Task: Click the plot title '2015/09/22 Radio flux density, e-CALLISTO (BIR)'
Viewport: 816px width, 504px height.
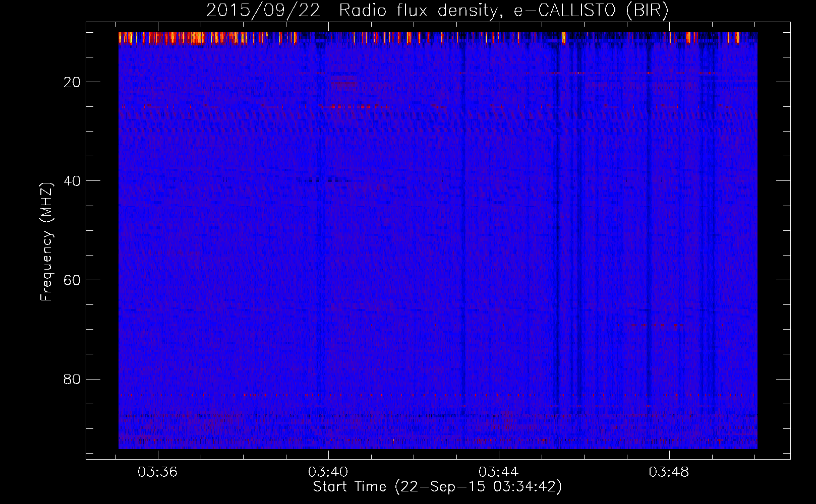Action: pyautogui.click(x=437, y=11)
